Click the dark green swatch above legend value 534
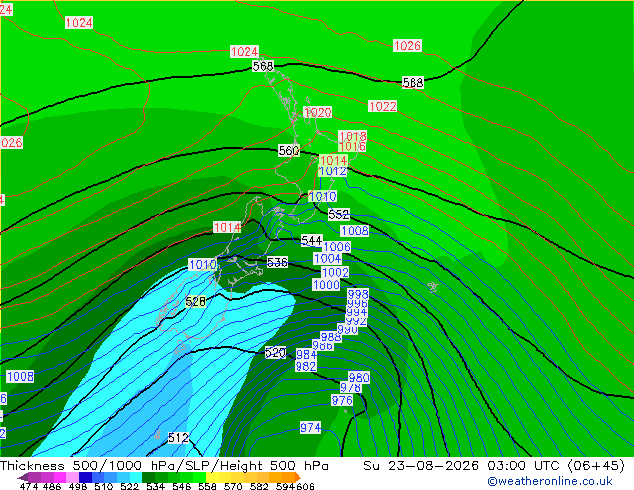Screen dimensions: 634x490 (149, 477)
